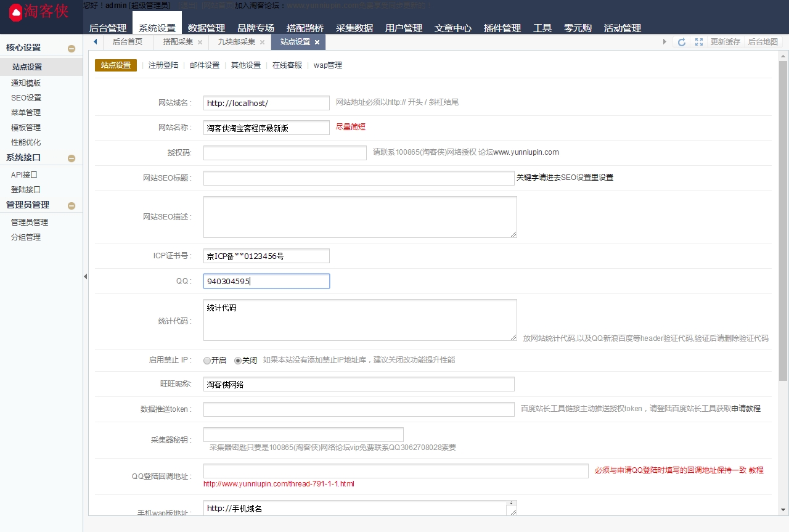Collapse the 系统接口 sidebar section
Image resolution: width=789 pixels, height=532 pixels.
click(72, 158)
